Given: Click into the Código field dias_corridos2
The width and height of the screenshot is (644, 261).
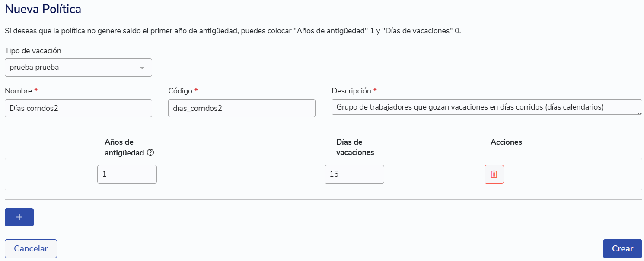Looking at the screenshot, I should [x=241, y=108].
